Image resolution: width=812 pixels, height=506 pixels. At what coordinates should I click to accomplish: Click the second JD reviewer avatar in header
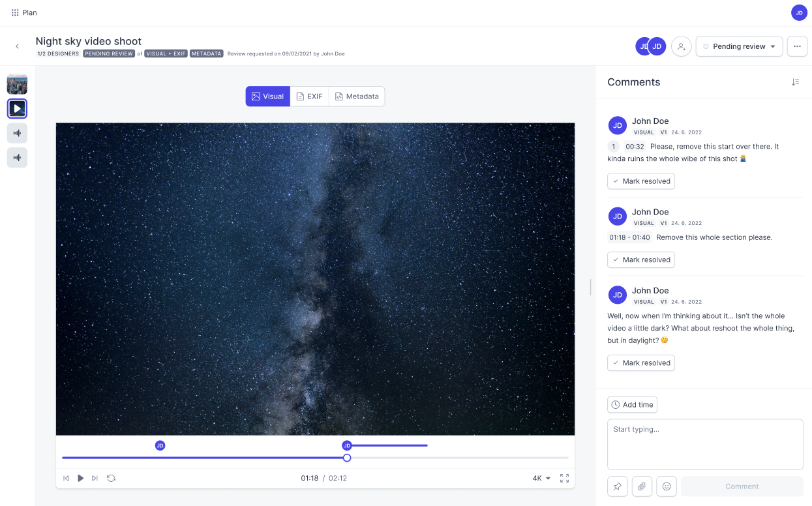pos(657,46)
